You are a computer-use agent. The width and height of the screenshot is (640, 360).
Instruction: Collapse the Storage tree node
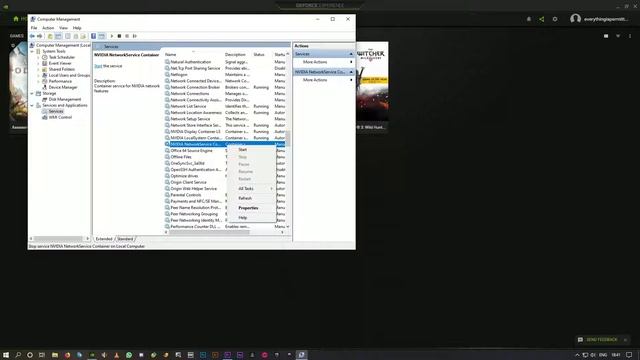(32, 93)
